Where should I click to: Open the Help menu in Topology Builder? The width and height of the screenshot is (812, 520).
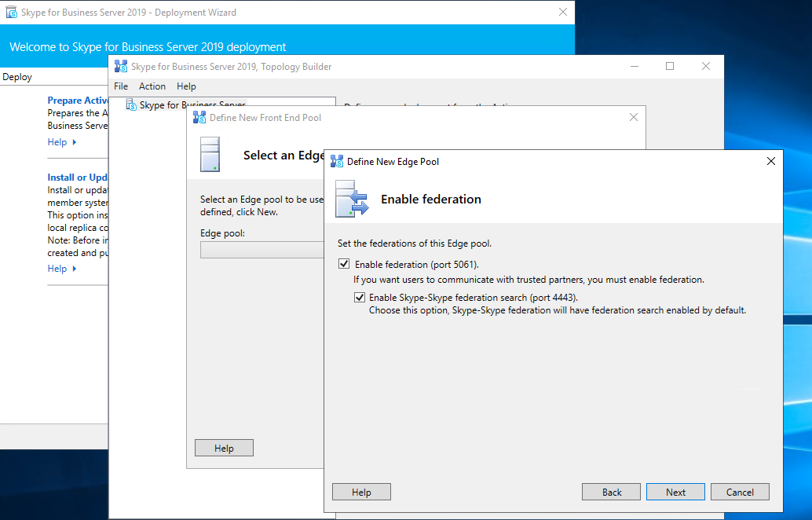coord(186,86)
